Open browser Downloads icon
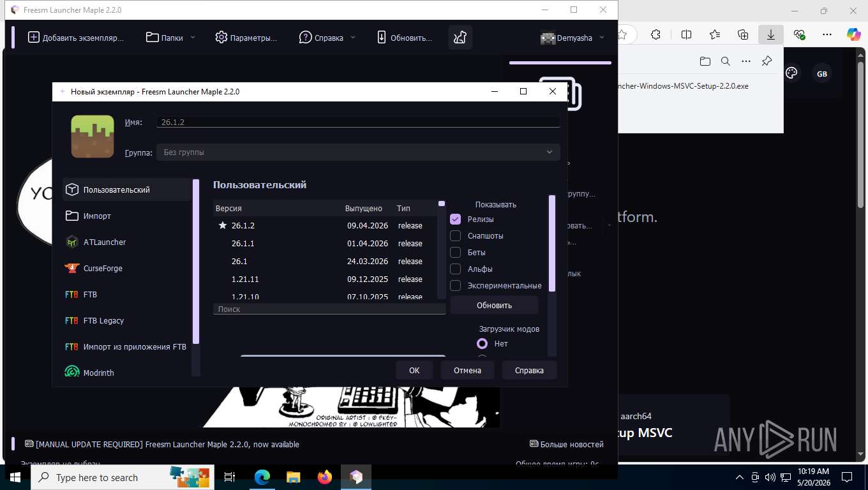868x490 pixels. tap(771, 34)
